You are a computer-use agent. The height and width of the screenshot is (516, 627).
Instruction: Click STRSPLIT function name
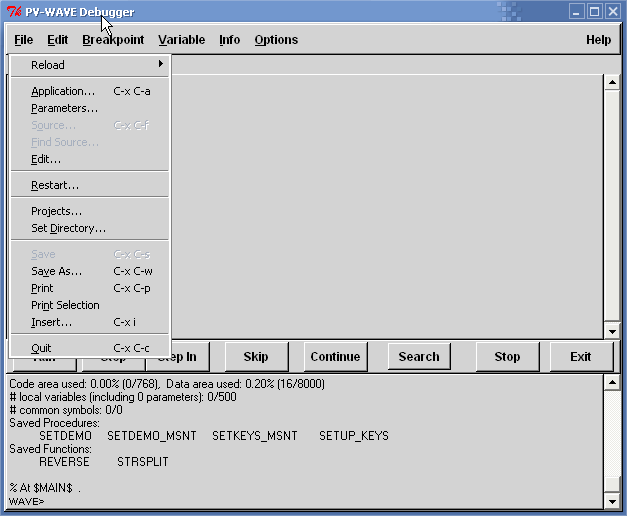click(142, 462)
